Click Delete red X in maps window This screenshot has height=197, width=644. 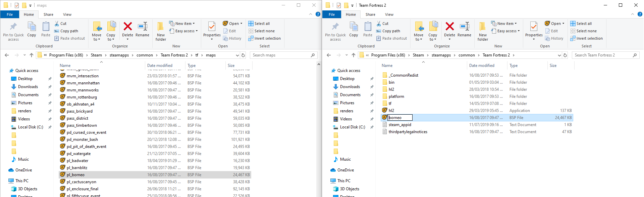click(127, 27)
